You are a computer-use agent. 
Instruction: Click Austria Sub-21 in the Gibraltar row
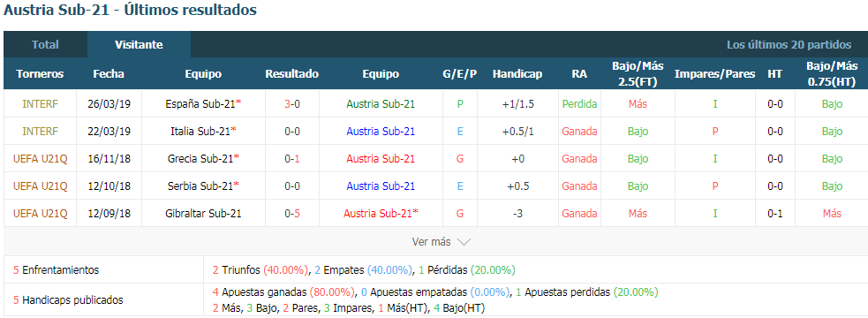tap(381, 214)
